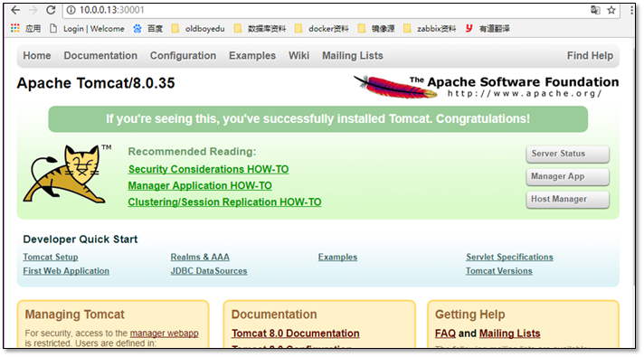Image resolution: width=644 pixels, height=357 pixels.
Task: Open the zabbix资料 bookmark folder
Action: pos(430,28)
